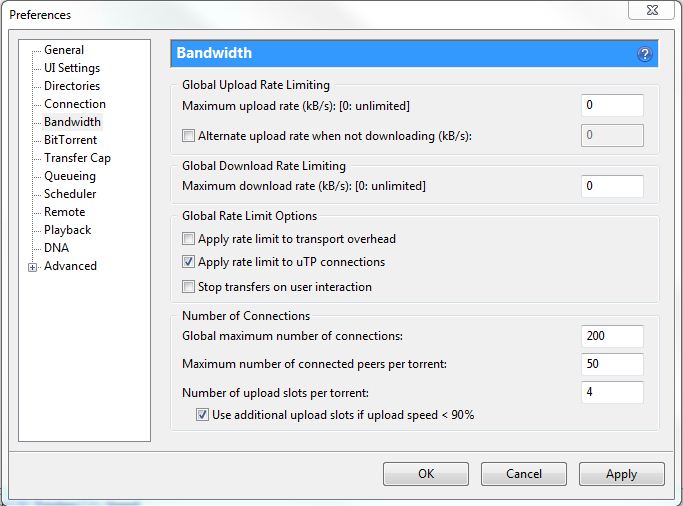The image size is (683, 506).
Task: Uncheck Apply rate limit to uTP connections
Action: 188,262
